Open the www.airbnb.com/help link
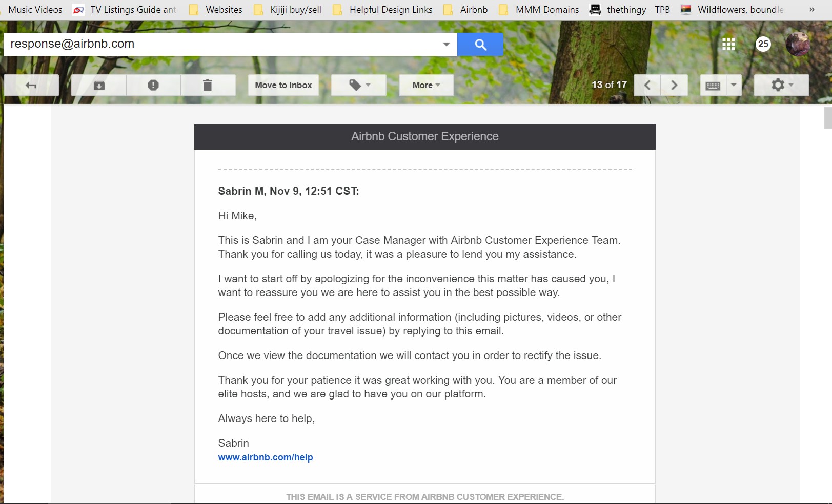This screenshot has height=504, width=832. coord(266,457)
